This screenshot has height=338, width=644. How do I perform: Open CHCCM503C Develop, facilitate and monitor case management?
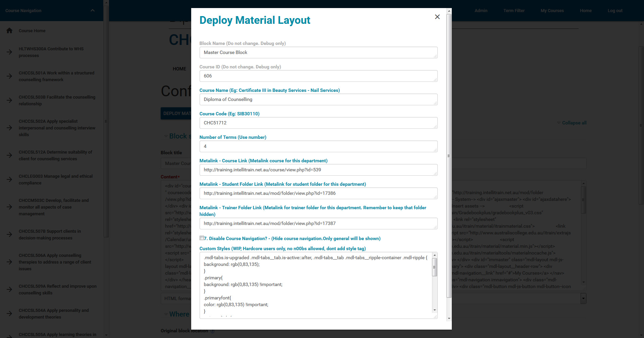click(54, 207)
